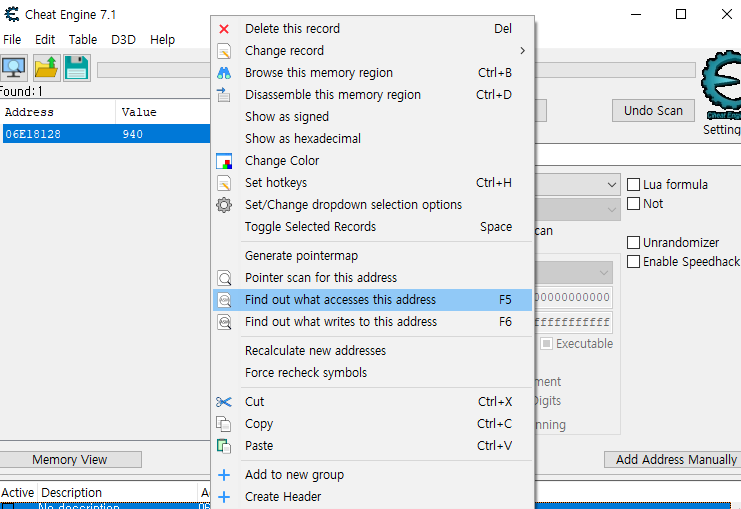Open the Edit menu
741x509 pixels.
pos(45,40)
